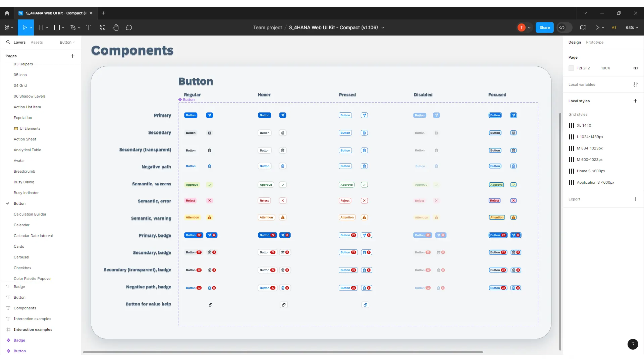Present prototype with play icon
This screenshot has width=644, height=362.
click(x=597, y=27)
